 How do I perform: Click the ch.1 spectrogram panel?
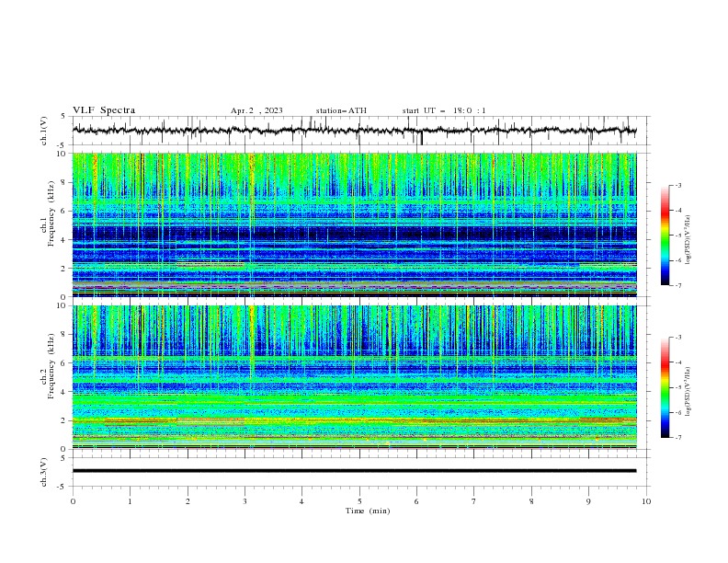(x=355, y=224)
